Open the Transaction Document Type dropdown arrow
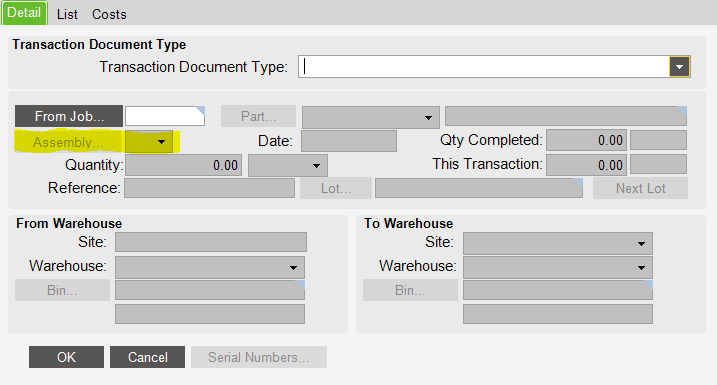This screenshot has height=385, width=717. (x=680, y=67)
